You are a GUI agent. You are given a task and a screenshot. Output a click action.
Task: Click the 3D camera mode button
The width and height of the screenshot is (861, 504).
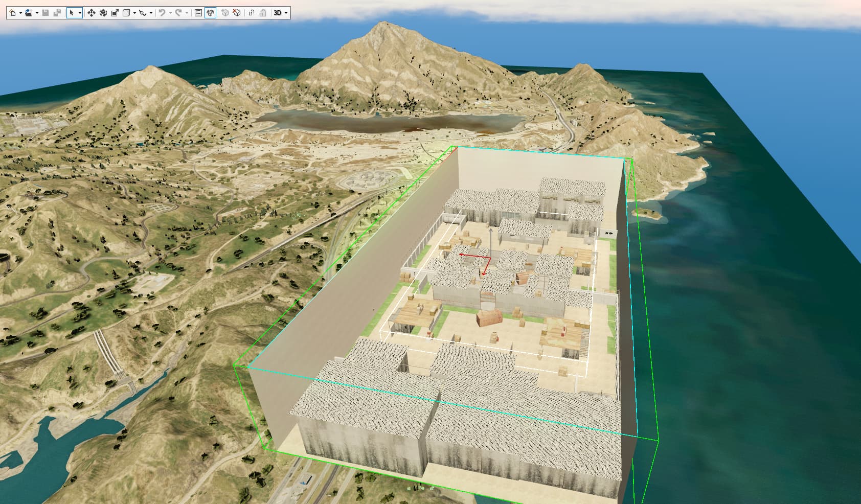[278, 13]
